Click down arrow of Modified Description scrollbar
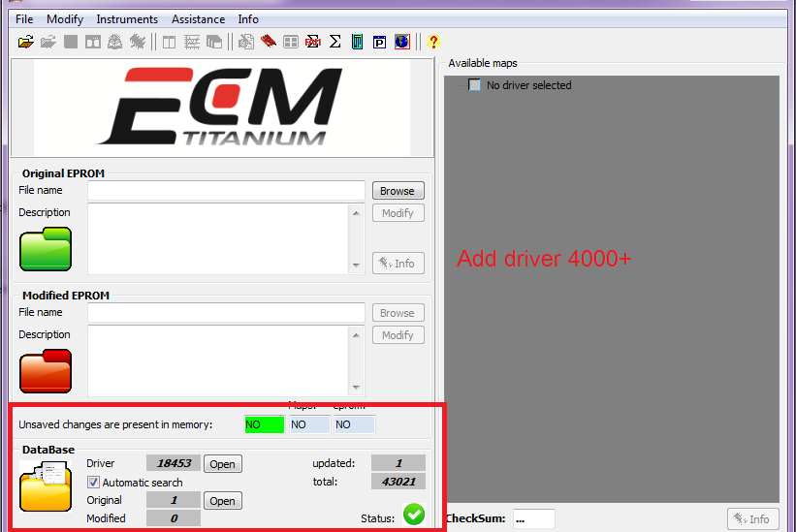 click(x=357, y=388)
